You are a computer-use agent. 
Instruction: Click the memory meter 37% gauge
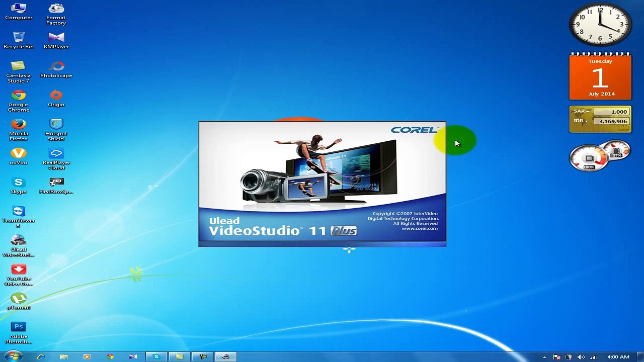click(617, 150)
